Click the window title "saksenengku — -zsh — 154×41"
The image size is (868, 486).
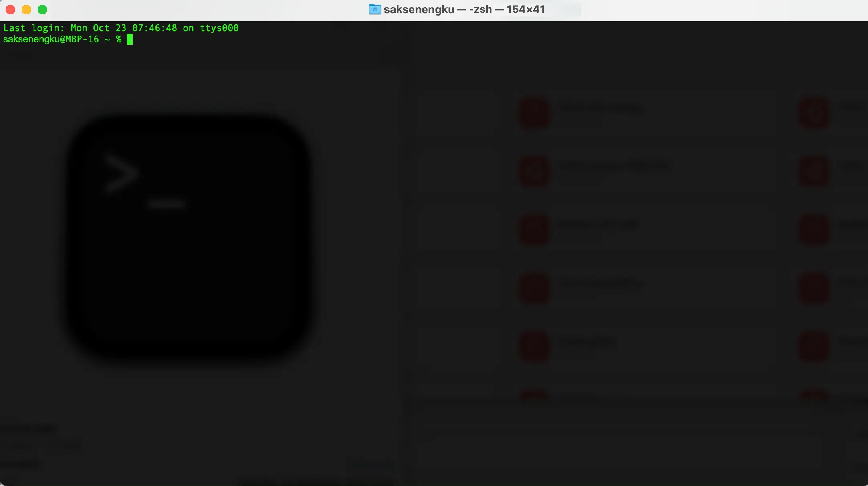coord(464,9)
